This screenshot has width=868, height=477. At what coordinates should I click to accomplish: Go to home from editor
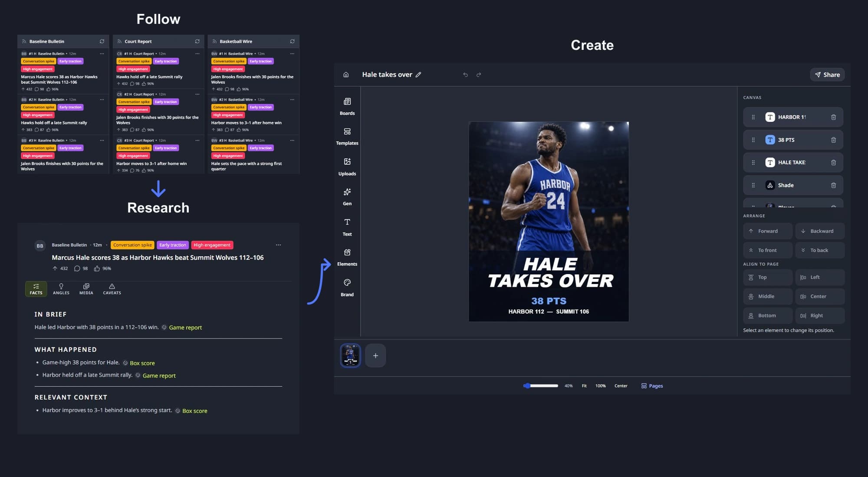point(346,75)
